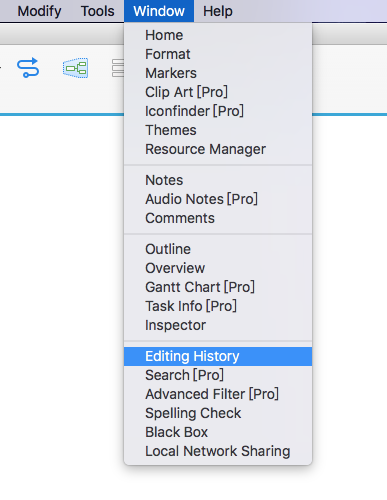Click the Boundary toolbar icon

pos(75,68)
